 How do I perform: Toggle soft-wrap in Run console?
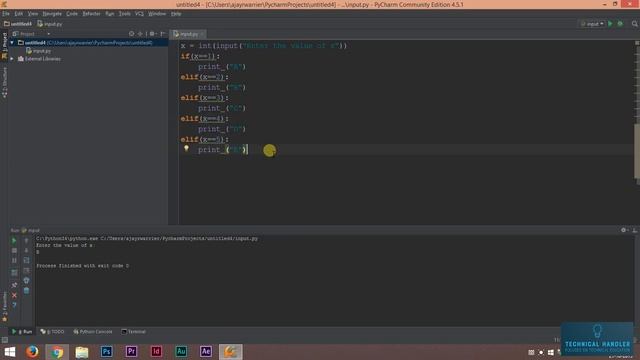coord(26,260)
